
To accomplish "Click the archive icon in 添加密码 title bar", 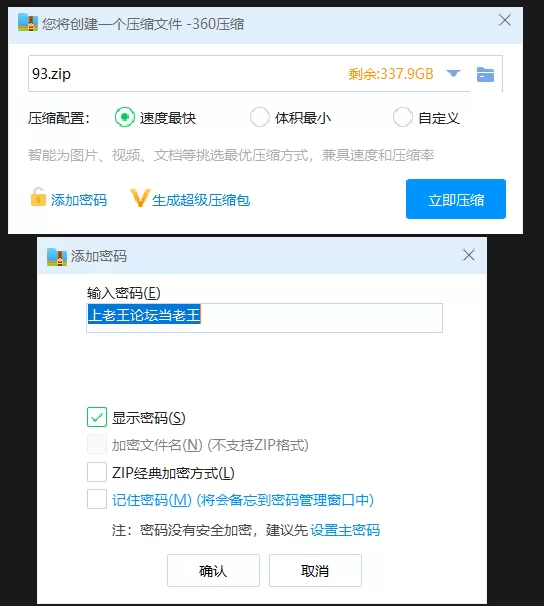I will 57,257.
